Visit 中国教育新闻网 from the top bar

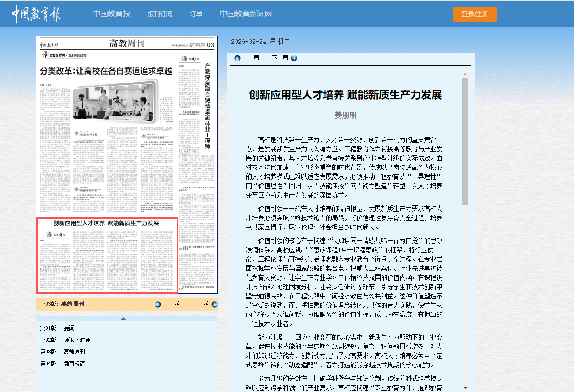pyautogui.click(x=246, y=14)
